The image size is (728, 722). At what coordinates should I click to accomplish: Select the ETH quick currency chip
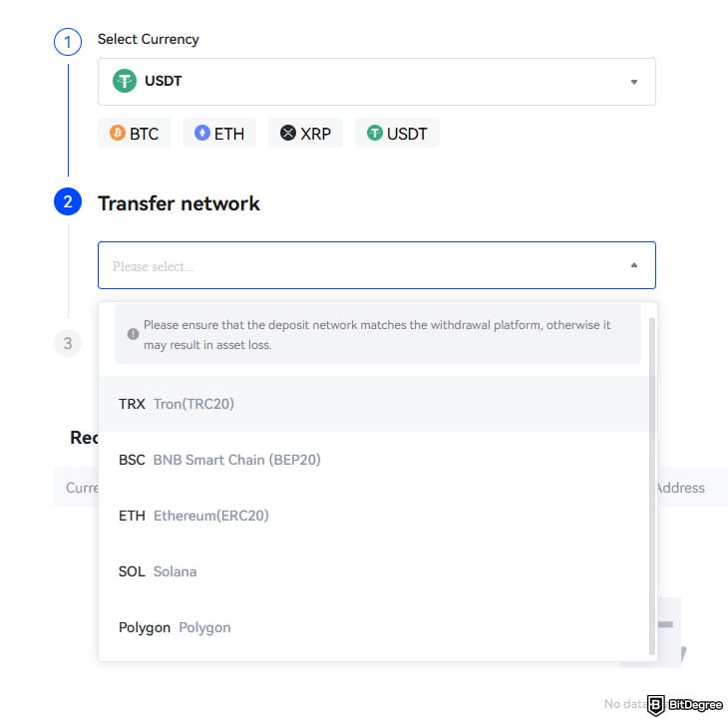point(219,134)
